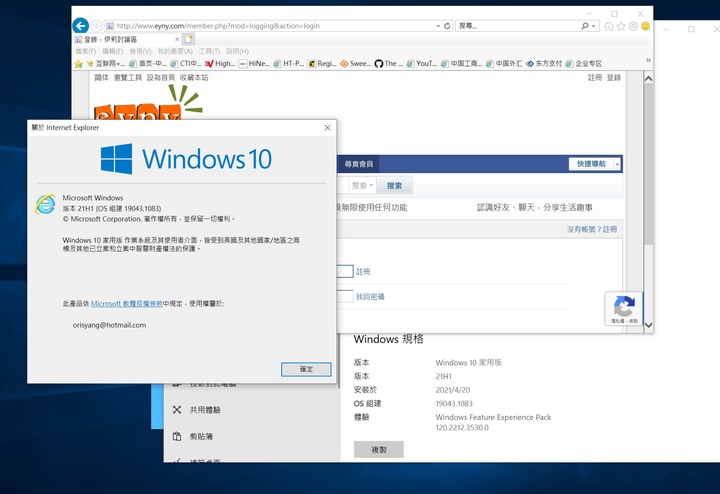Close the 關於 Internet Explorer dialog
Image resolution: width=720 pixels, height=494 pixels.
pos(327,128)
